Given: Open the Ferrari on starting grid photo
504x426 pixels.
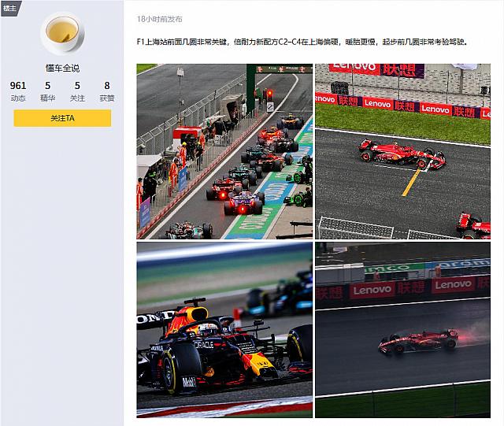Looking at the screenshot, I should 402,151.
